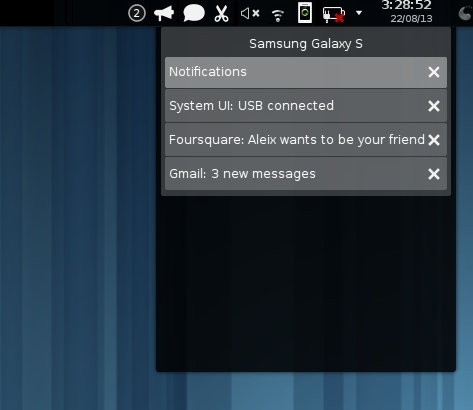Dismiss the Gmail new messages notification
This screenshot has height=410, width=473.
434,174
